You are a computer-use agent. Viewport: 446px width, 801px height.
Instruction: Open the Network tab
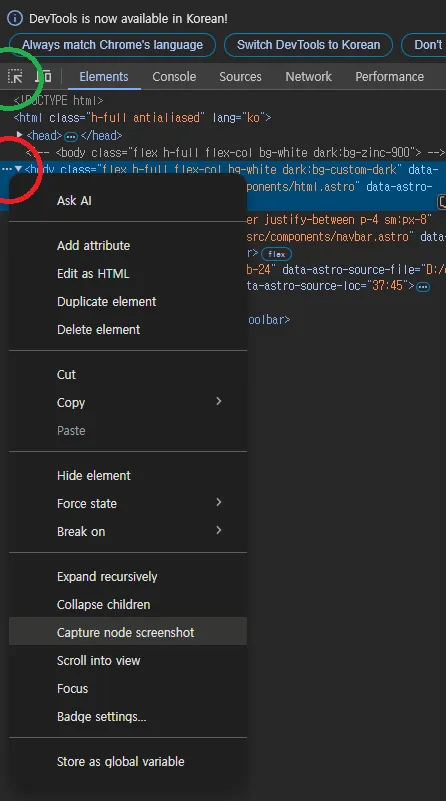tap(309, 77)
